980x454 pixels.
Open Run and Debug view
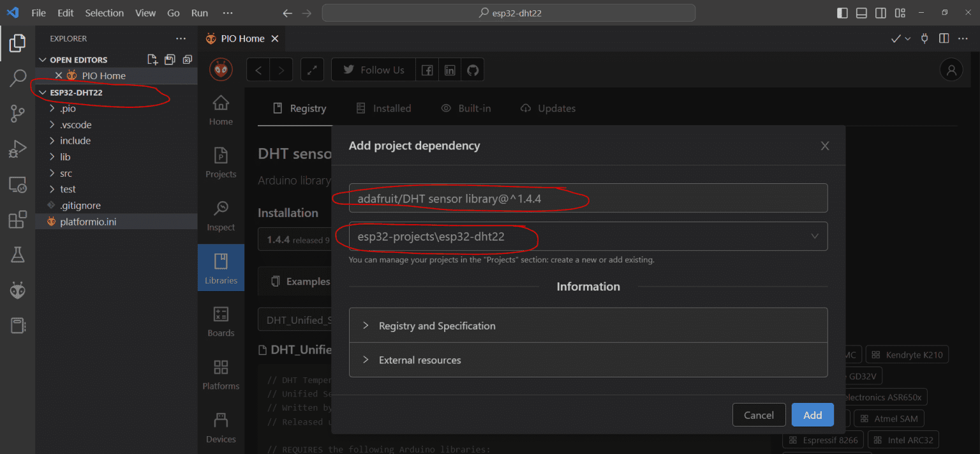tap(17, 149)
